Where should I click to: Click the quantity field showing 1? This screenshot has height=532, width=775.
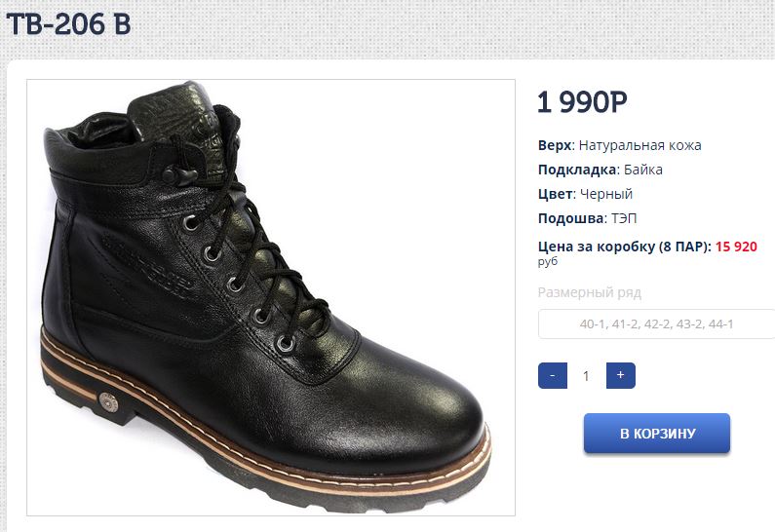pyautogui.click(x=586, y=376)
